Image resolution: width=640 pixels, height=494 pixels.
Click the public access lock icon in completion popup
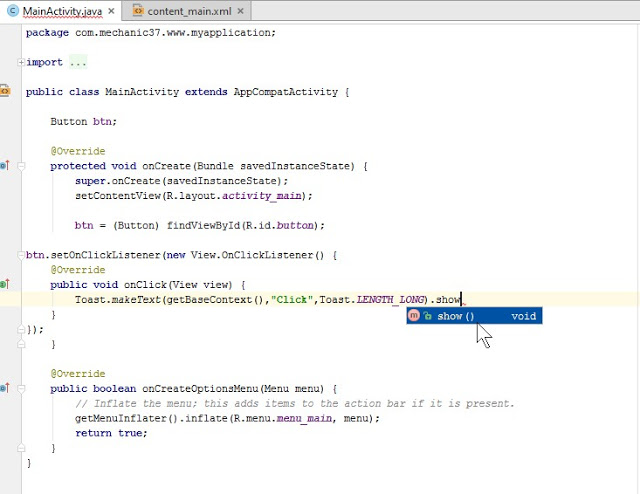pos(427,316)
